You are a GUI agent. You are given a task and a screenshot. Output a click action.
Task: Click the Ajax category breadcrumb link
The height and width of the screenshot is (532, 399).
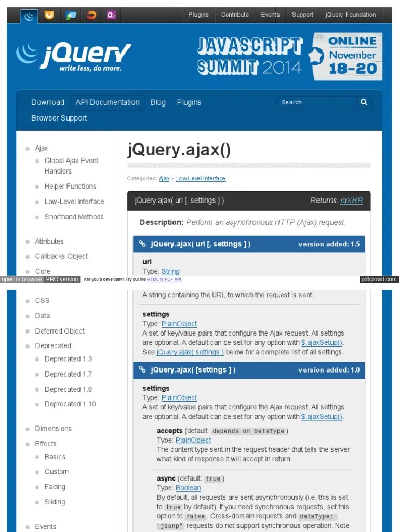click(164, 179)
